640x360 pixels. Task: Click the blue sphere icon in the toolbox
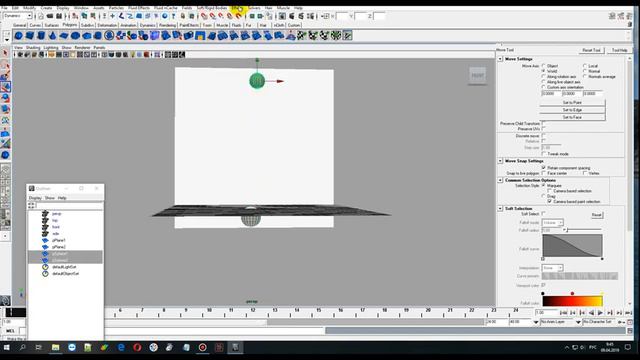click(x=5, y=155)
